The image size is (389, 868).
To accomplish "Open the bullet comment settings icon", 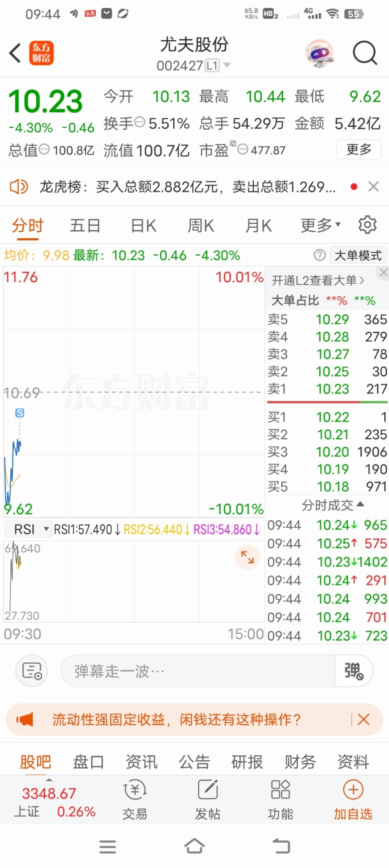I will (32, 671).
